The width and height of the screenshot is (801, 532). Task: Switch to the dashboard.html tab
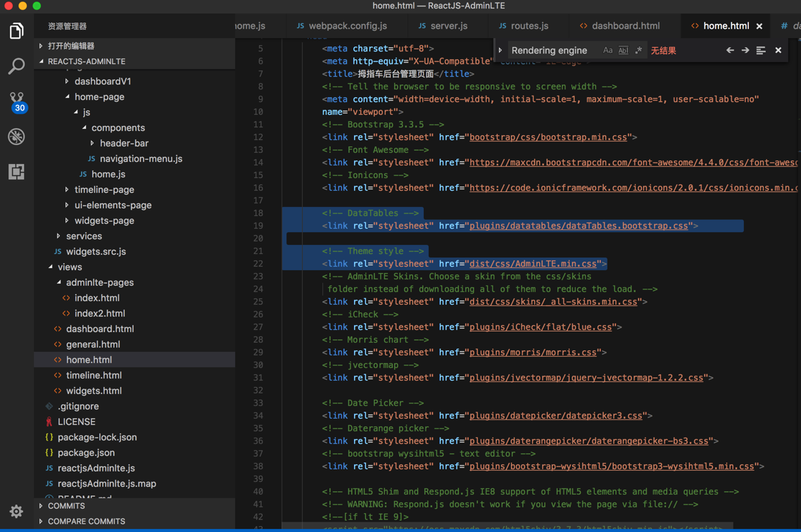pos(625,26)
